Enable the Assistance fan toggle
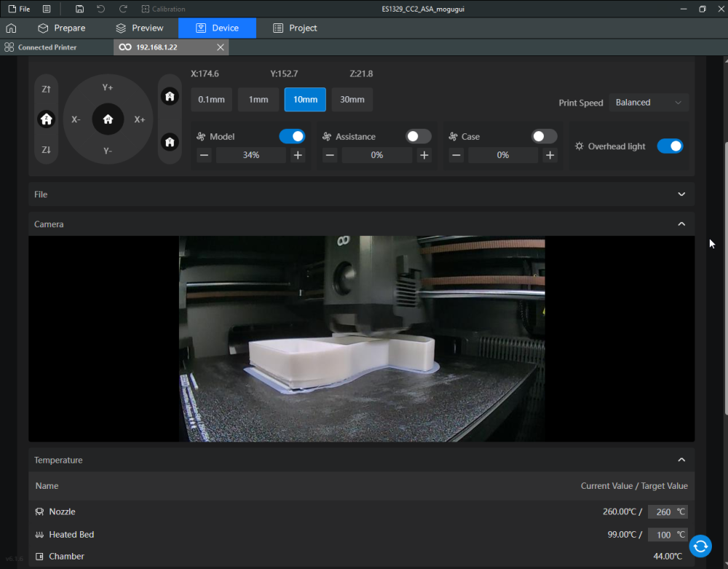Viewport: 728px width, 569px height. pyautogui.click(x=418, y=136)
